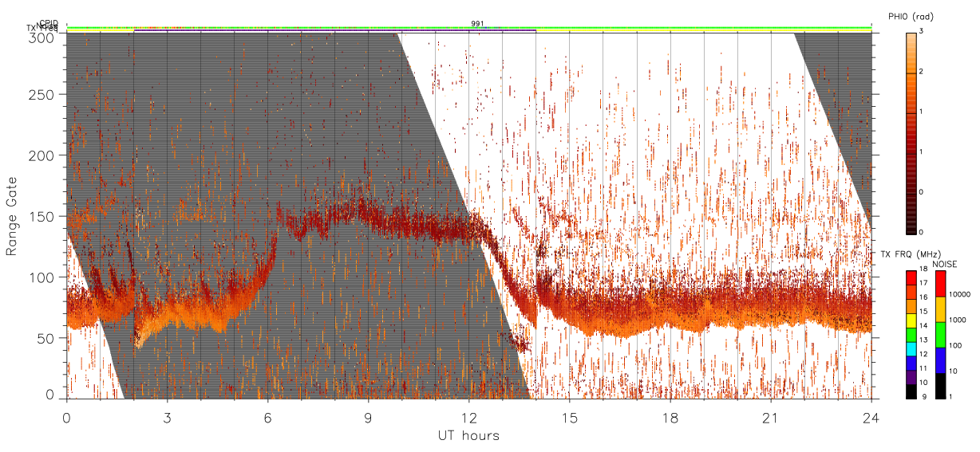Screen dimensions: 980x452
Task: Pick the orange 15-16 MHz swatch
Action: pyautogui.click(x=911, y=306)
